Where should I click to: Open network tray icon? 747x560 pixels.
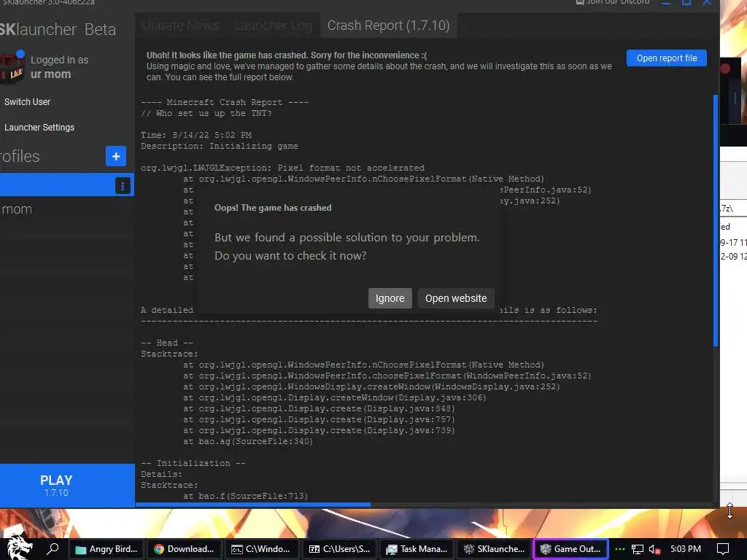(x=638, y=550)
